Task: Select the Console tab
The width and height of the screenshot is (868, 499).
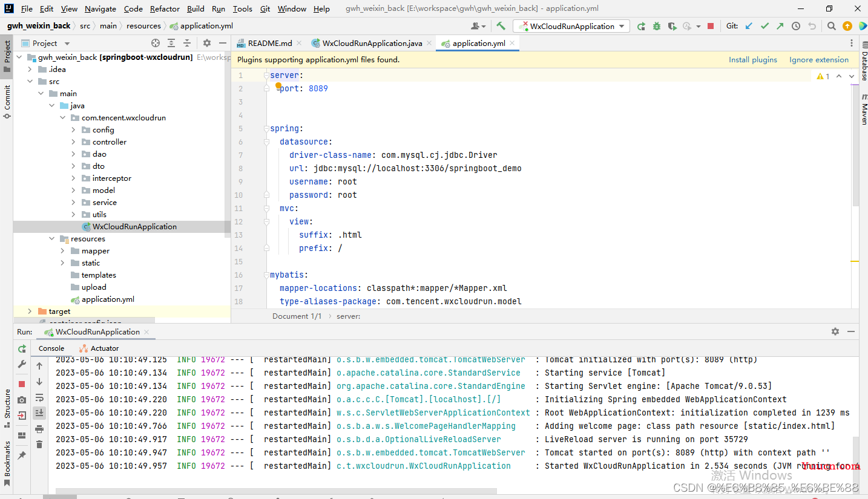Action: pyautogui.click(x=51, y=348)
